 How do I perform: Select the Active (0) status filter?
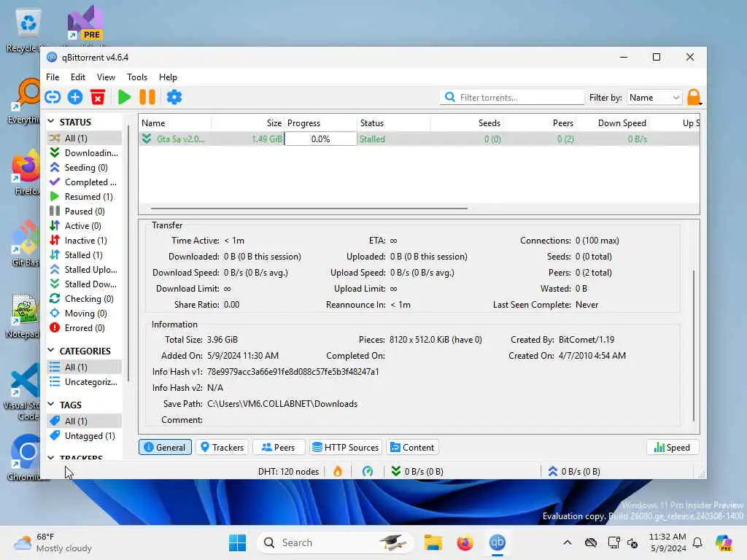(x=84, y=226)
